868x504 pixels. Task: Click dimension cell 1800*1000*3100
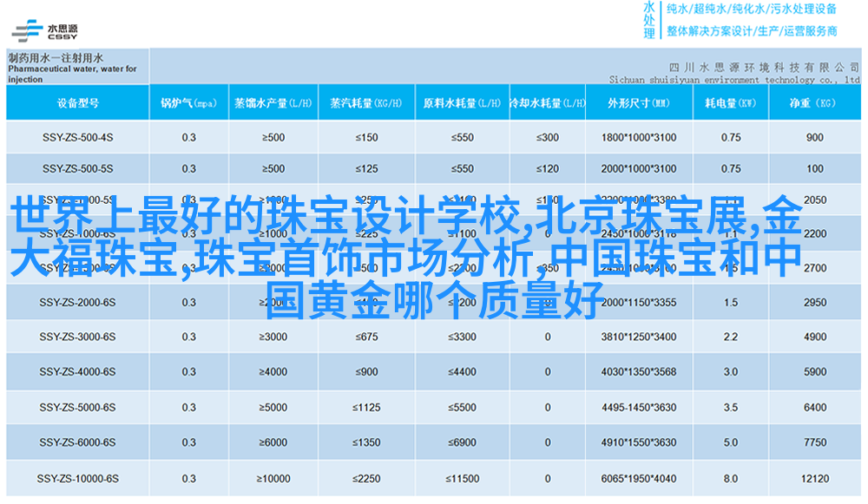click(638, 137)
